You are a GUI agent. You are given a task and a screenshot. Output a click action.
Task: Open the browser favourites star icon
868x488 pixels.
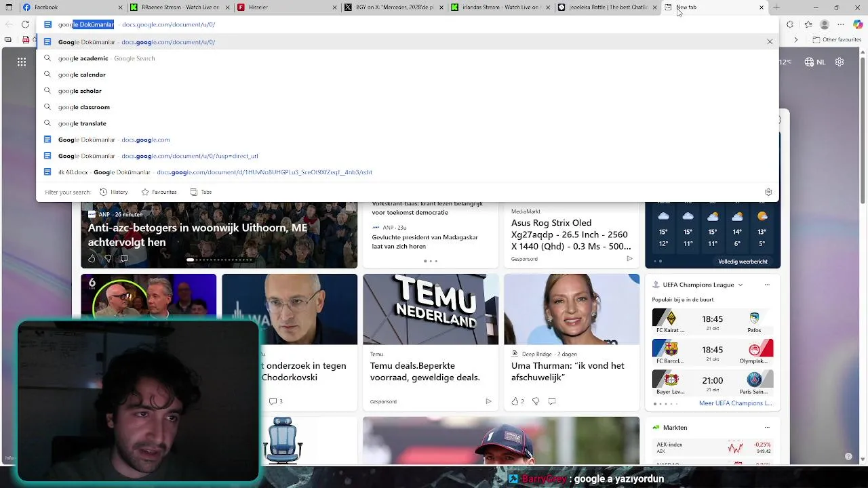(807, 24)
